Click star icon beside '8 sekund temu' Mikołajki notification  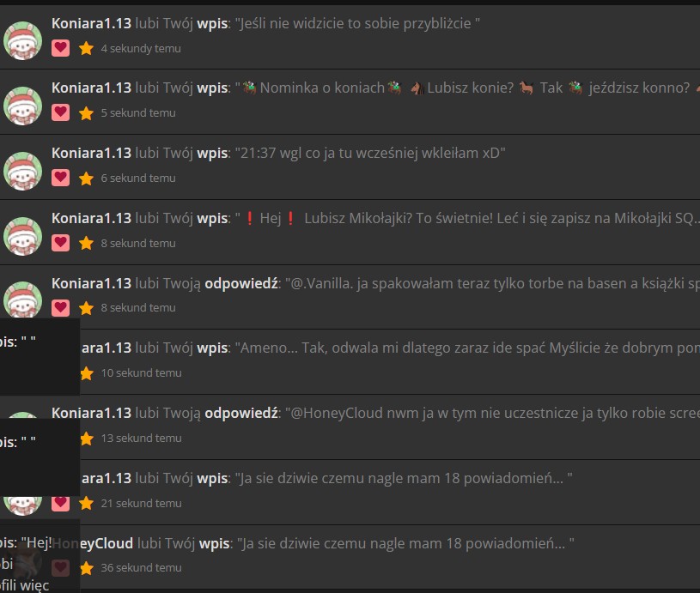click(86, 243)
